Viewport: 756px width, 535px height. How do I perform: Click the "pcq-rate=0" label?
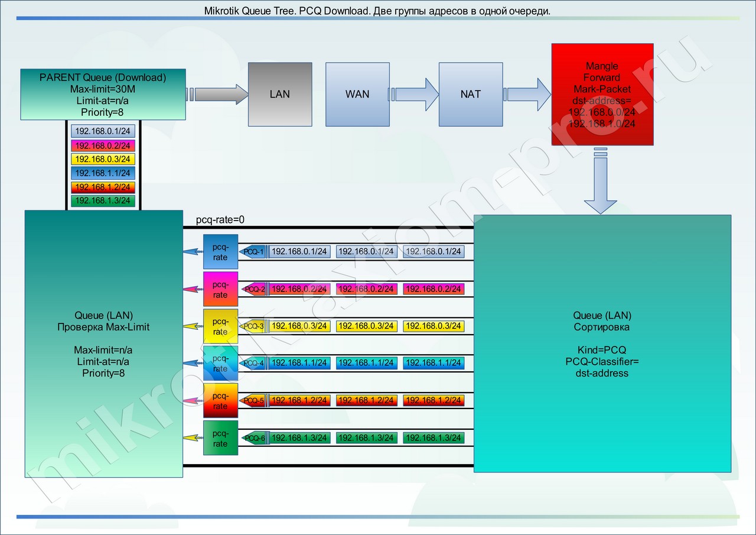(x=220, y=220)
